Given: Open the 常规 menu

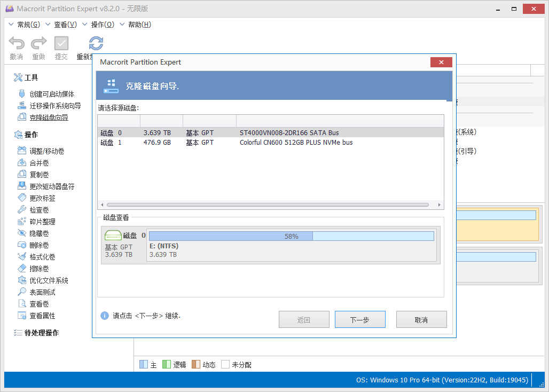Looking at the screenshot, I should (x=29, y=24).
